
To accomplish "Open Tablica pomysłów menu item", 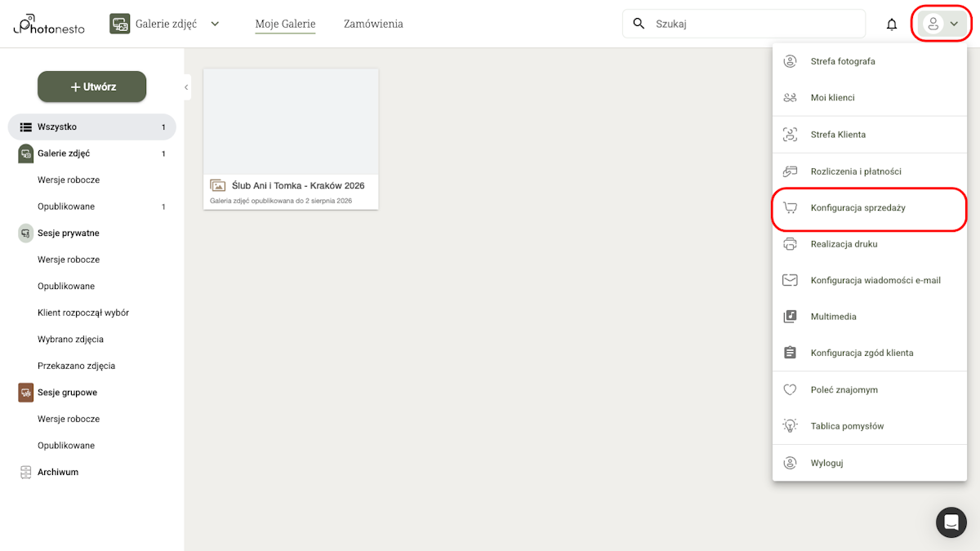I will click(x=870, y=426).
